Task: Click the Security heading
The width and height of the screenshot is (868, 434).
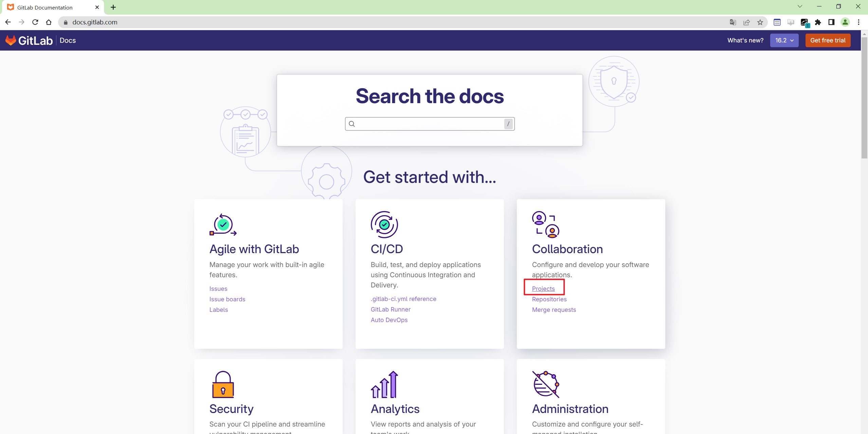Action: pyautogui.click(x=231, y=409)
